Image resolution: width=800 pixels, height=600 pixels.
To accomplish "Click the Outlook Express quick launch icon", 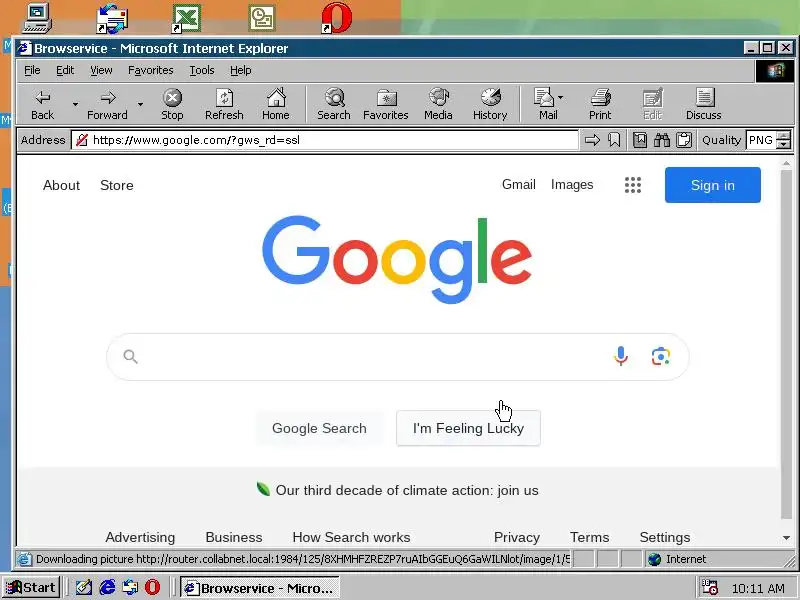I will pyautogui.click(x=130, y=588).
